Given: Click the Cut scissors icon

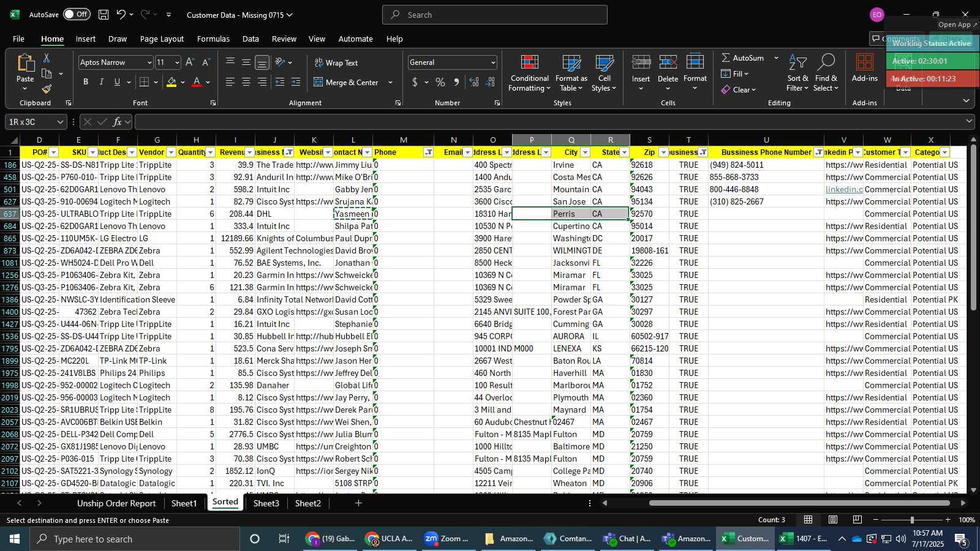Looking at the screenshot, I should tap(47, 58).
